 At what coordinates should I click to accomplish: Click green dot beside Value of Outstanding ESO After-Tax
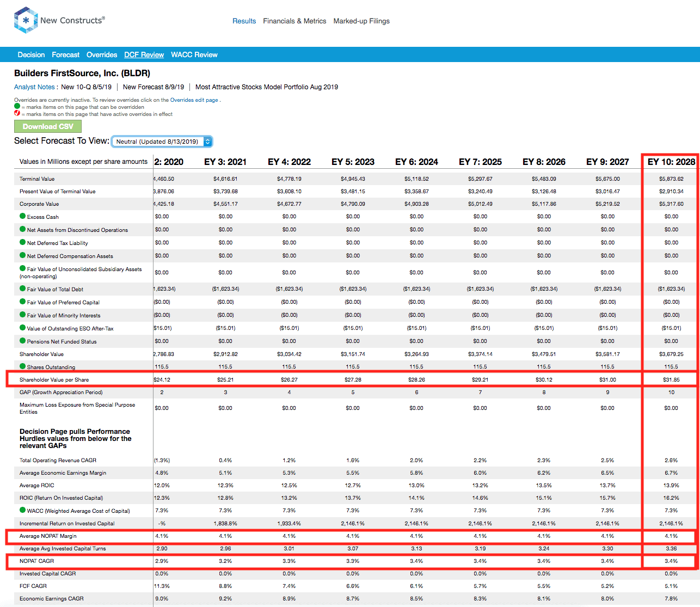(x=23, y=328)
